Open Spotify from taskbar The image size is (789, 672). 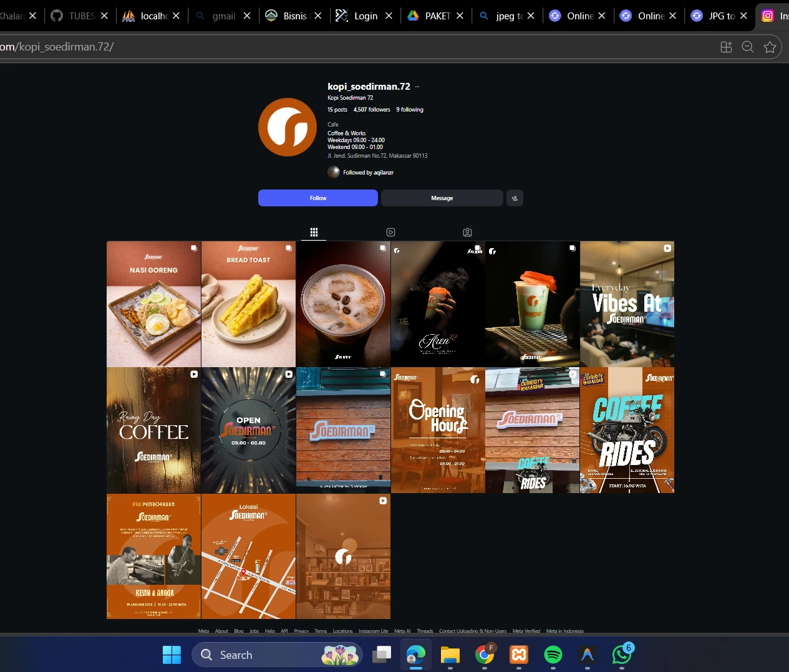pos(553,655)
